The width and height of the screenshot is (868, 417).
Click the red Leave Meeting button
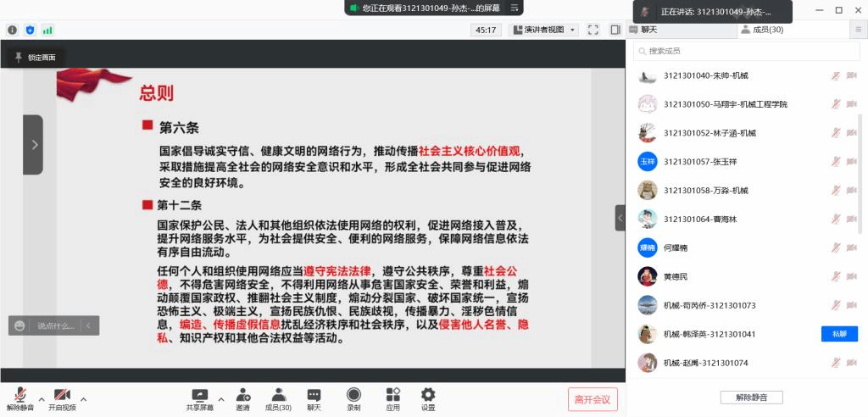click(x=593, y=399)
